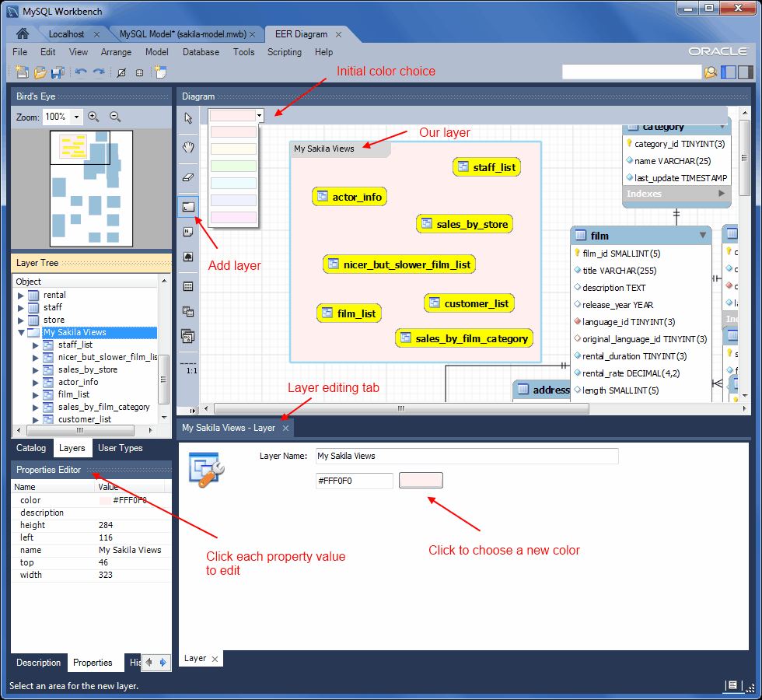Expand the rental layer tree item
The height and width of the screenshot is (700, 762).
pyautogui.click(x=20, y=295)
